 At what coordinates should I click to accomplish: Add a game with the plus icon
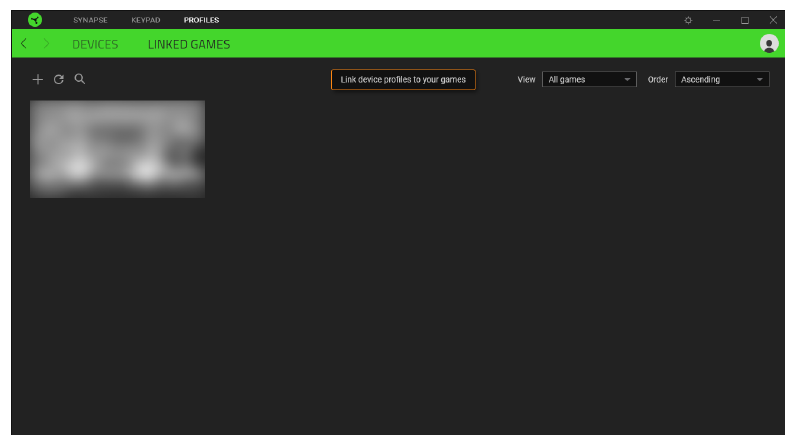(x=37, y=79)
